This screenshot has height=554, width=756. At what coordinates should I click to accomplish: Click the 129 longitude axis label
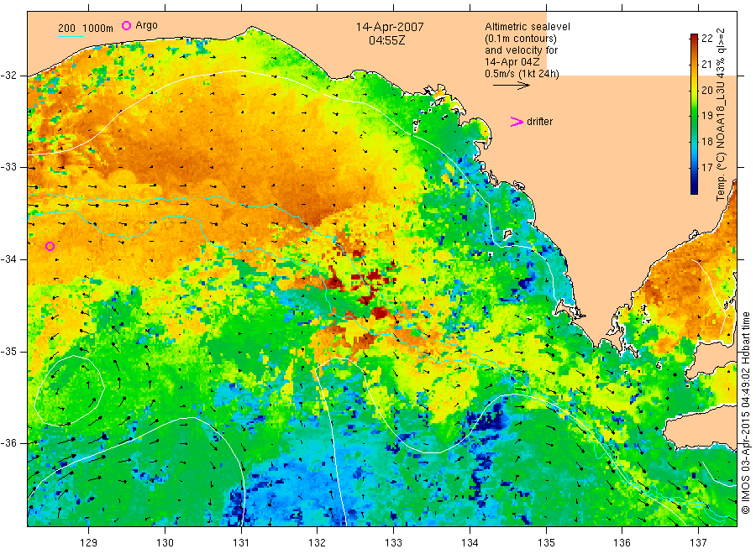pos(89,543)
